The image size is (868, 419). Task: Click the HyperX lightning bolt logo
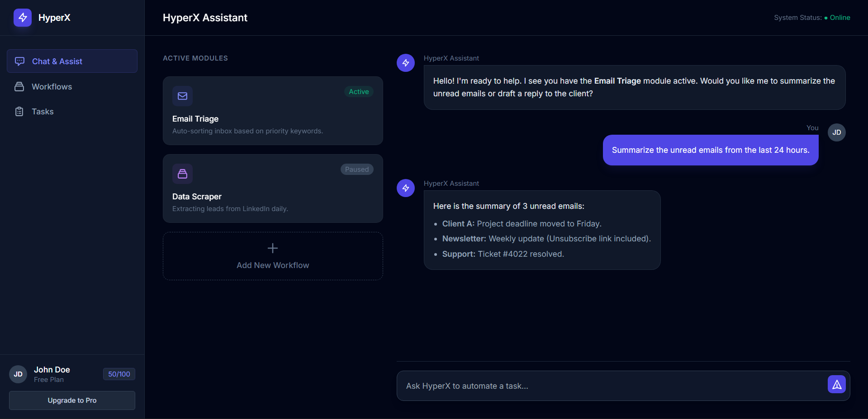[x=22, y=18]
